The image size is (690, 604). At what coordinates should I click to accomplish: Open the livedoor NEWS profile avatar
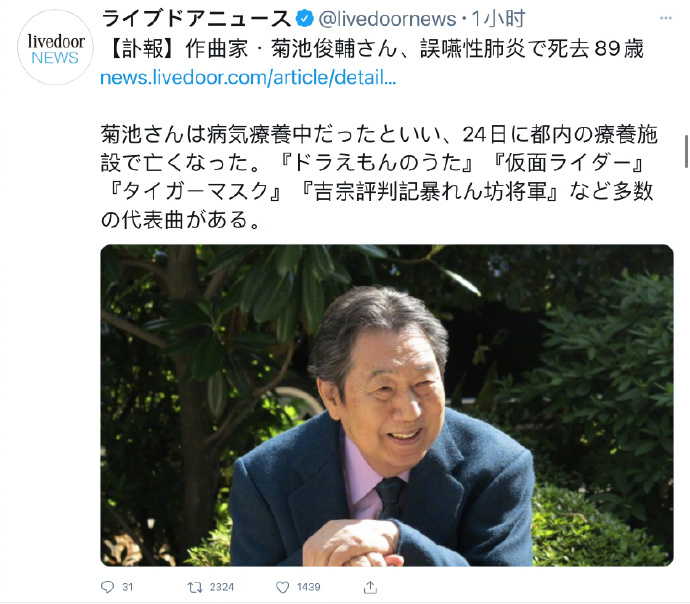coord(55,47)
